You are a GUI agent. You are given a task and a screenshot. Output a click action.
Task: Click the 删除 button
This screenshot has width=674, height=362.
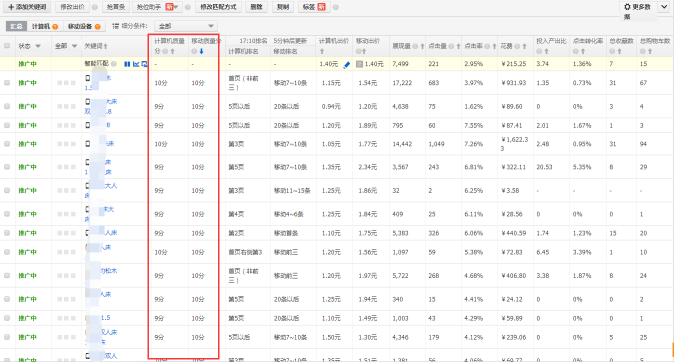coord(257,7)
